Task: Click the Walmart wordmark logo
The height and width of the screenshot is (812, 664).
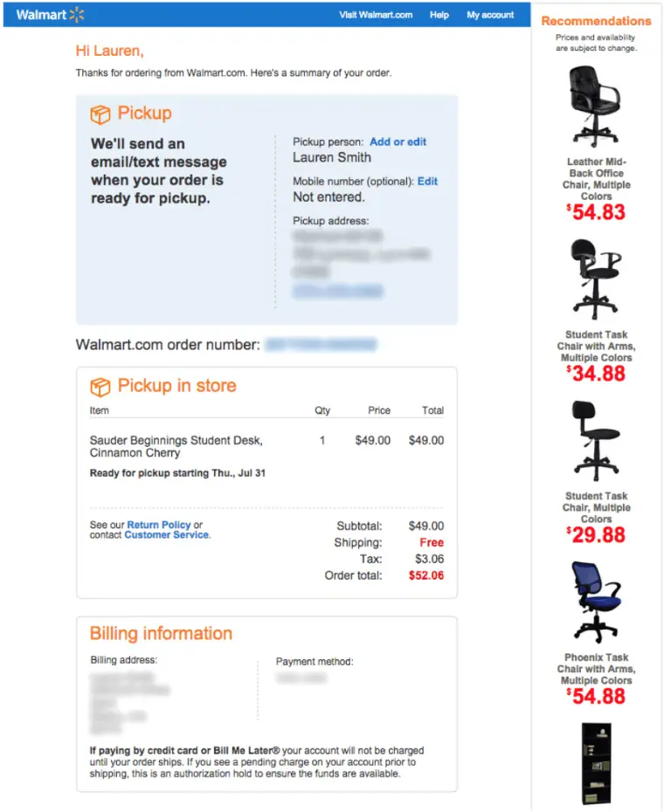Action: [x=44, y=14]
